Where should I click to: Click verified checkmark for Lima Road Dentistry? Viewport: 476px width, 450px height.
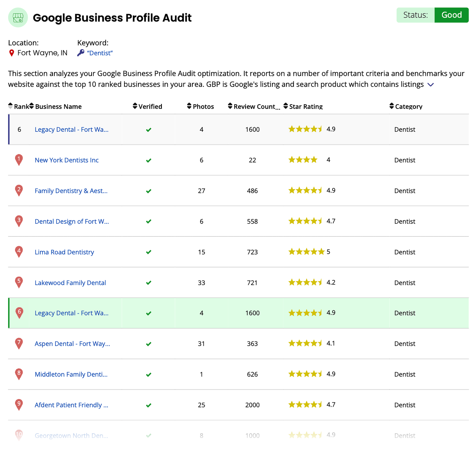click(x=149, y=252)
